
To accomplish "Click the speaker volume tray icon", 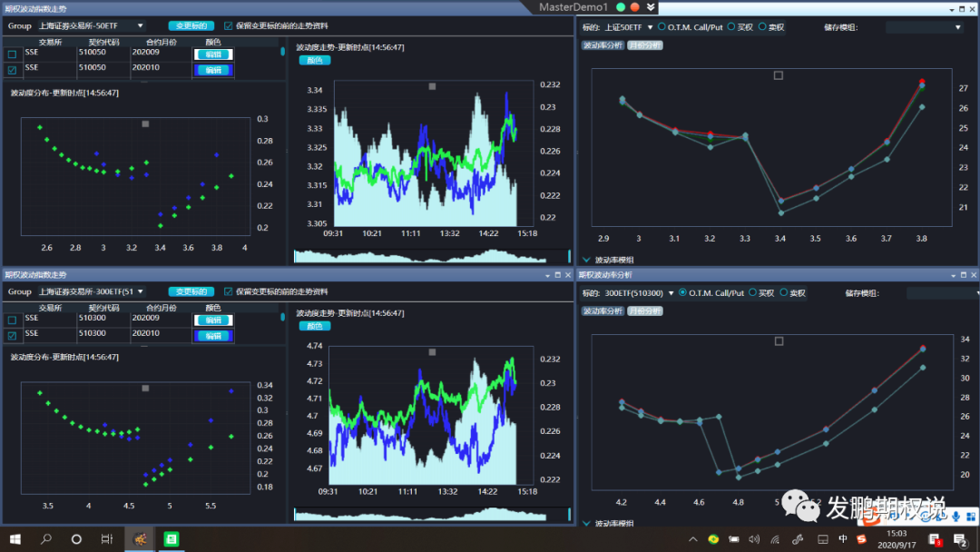I will point(754,539).
